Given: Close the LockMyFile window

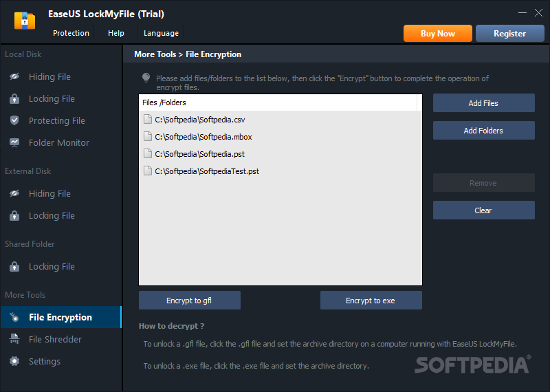Looking at the screenshot, I should (x=538, y=13).
